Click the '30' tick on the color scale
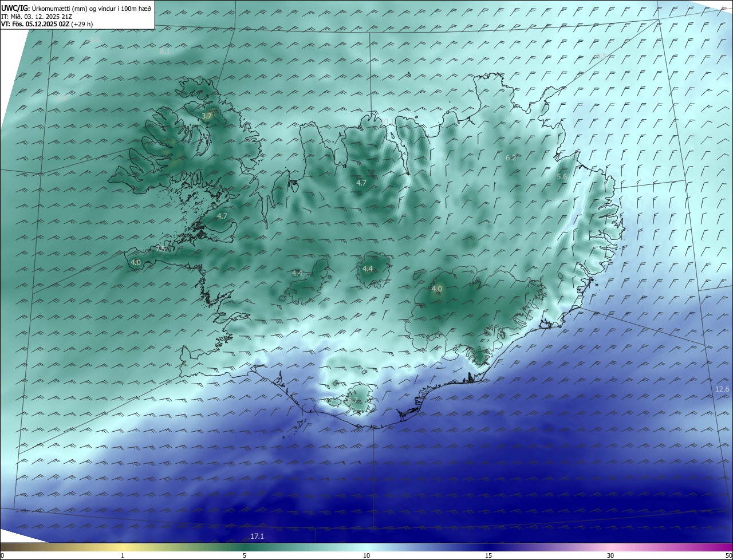The height and width of the screenshot is (560, 733). [x=610, y=555]
